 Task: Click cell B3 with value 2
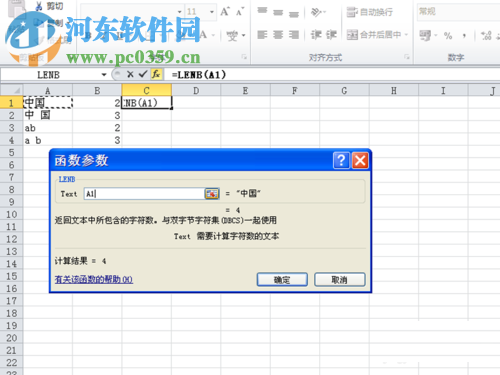[x=97, y=128]
